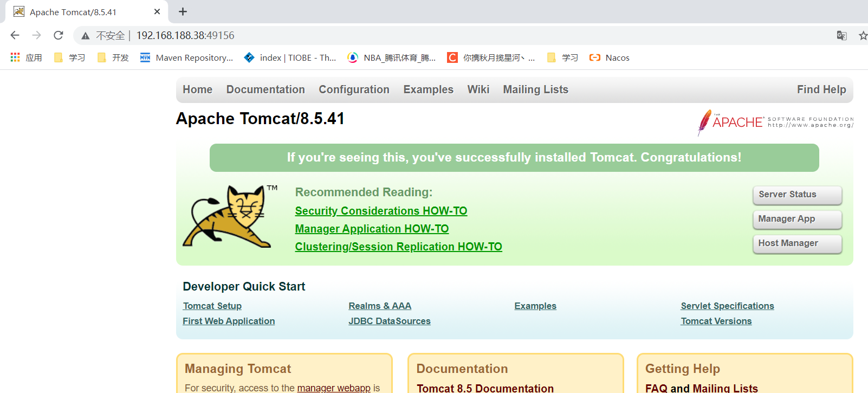This screenshot has height=393, width=868.
Task: Open the Servlet Specifications link
Action: click(727, 306)
